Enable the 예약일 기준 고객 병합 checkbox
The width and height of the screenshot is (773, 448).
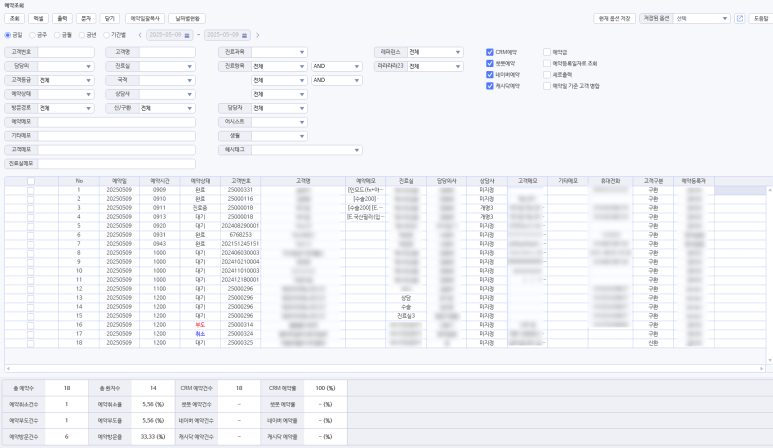[x=547, y=86]
